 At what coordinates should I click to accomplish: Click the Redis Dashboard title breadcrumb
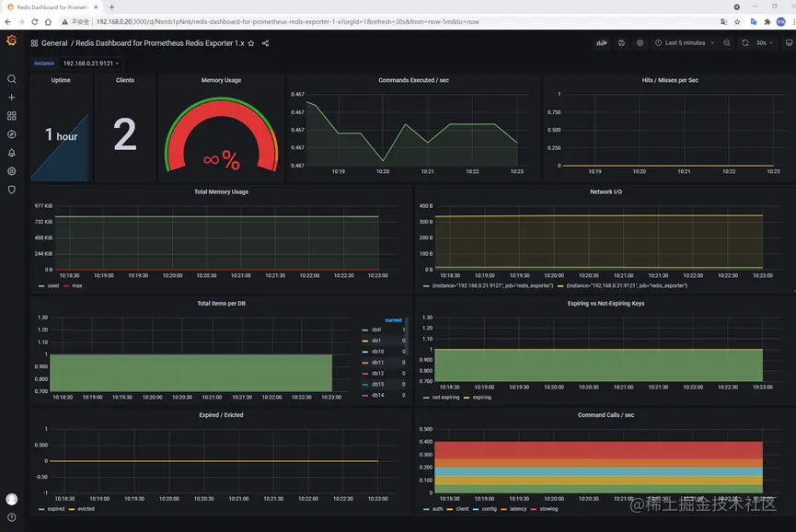160,43
